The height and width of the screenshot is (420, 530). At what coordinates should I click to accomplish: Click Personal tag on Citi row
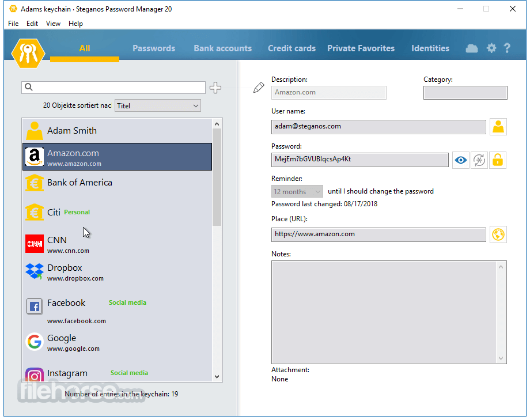tap(77, 212)
